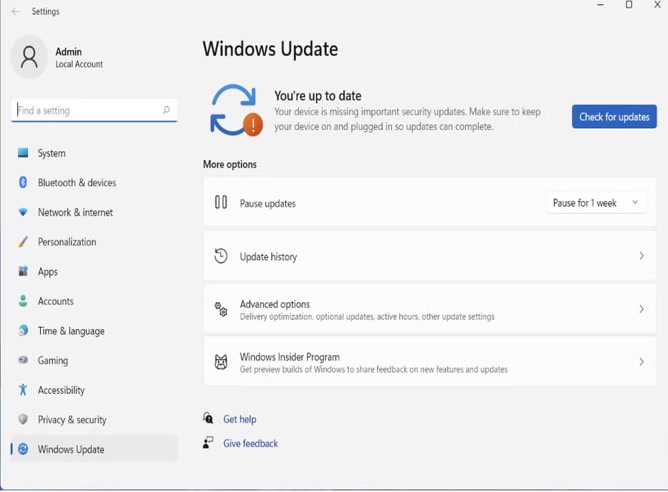668x492 pixels.
Task: Click the Privacy & security shield icon
Action: point(23,419)
